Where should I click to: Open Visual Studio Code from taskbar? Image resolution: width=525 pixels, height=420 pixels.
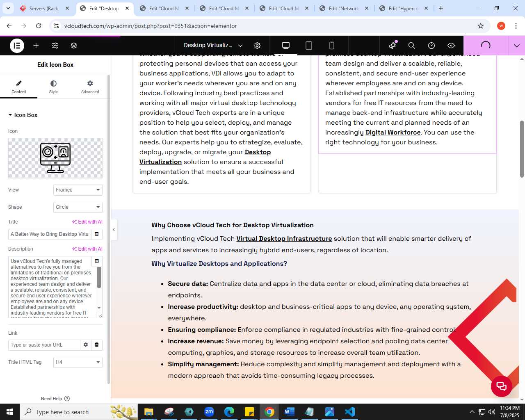click(350, 412)
